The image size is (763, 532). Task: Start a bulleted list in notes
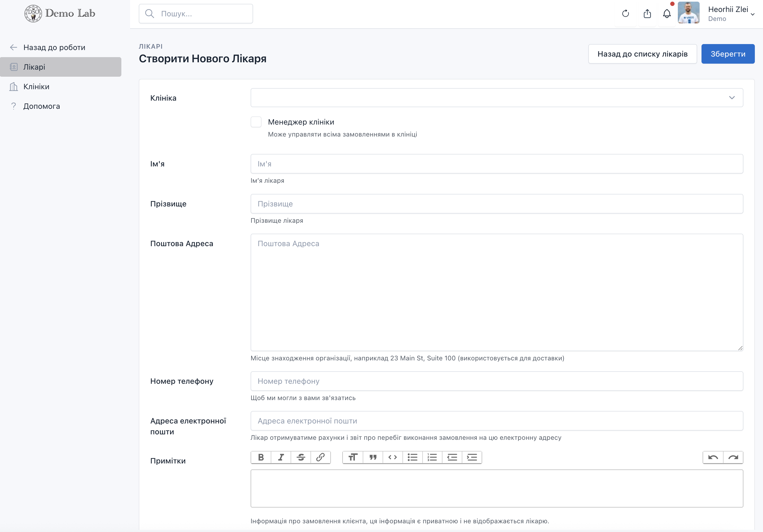pos(413,457)
